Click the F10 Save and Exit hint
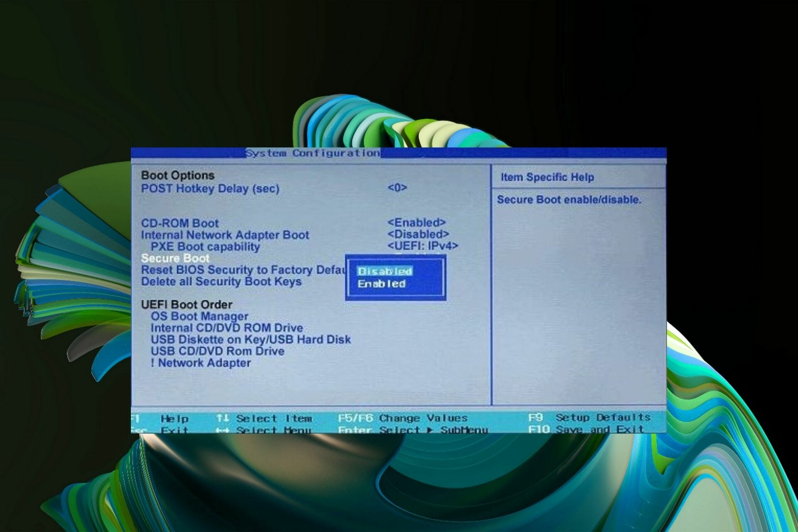The image size is (798, 532). pos(586,429)
